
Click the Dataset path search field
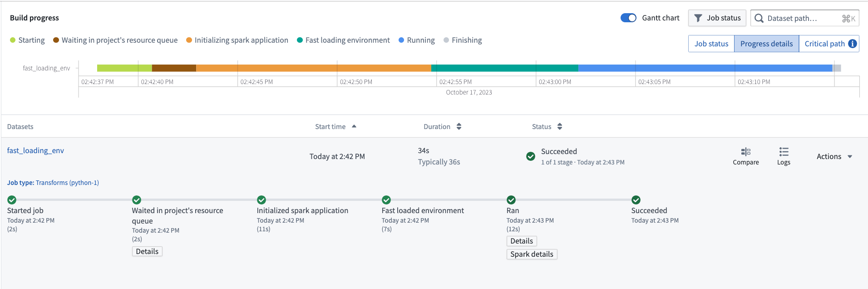804,18
